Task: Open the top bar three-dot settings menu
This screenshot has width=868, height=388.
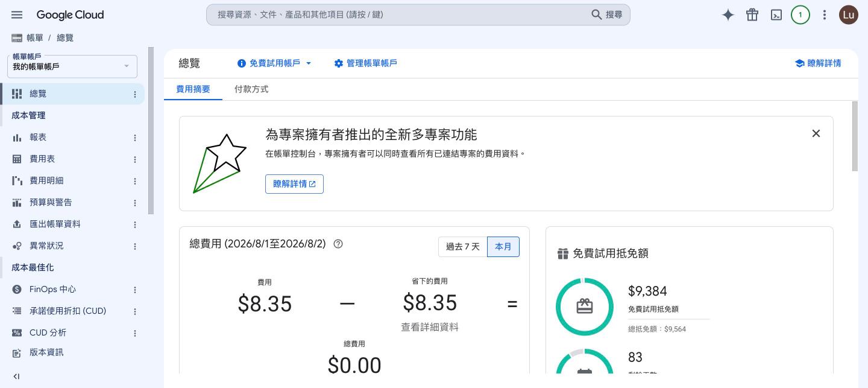Action: (x=825, y=15)
